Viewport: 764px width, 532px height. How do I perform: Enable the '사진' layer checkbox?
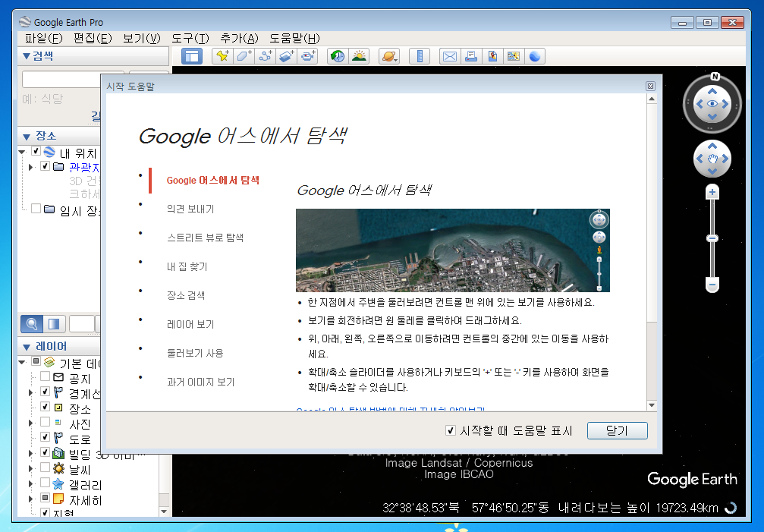46,422
